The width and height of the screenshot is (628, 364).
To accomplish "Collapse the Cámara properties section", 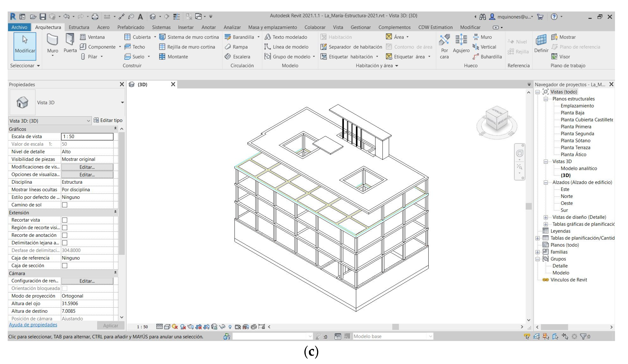I will (x=115, y=273).
